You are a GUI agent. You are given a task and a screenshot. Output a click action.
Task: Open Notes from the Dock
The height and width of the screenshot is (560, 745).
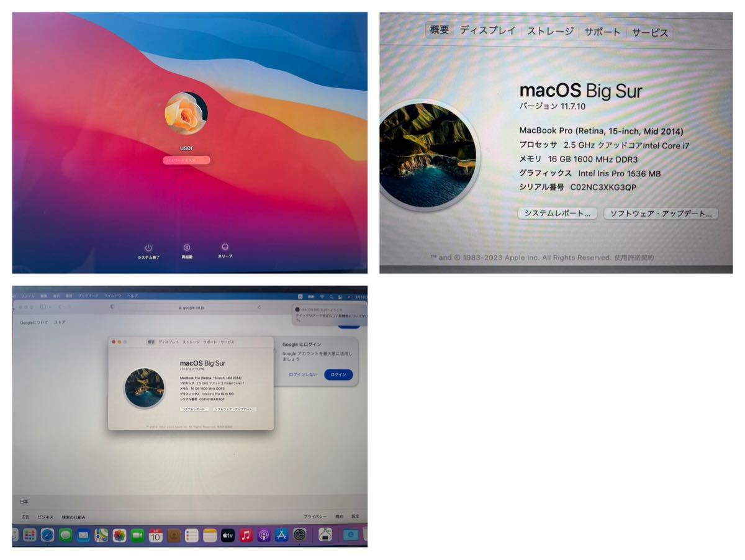pos(210,535)
